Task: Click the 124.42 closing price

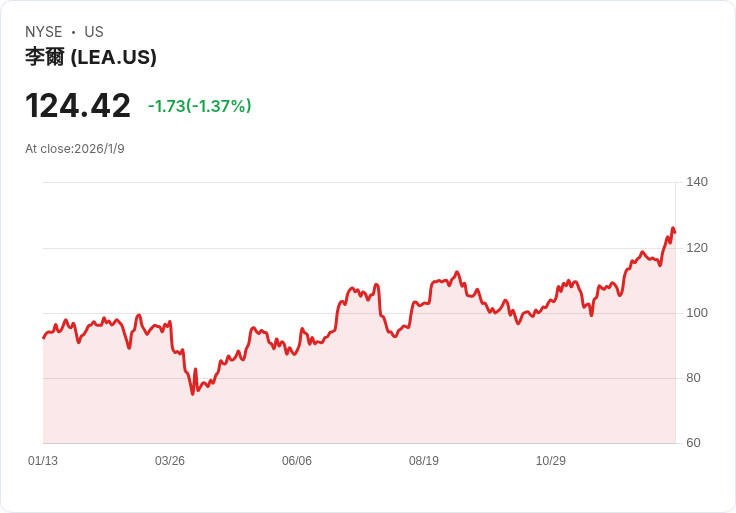Action: click(x=78, y=106)
